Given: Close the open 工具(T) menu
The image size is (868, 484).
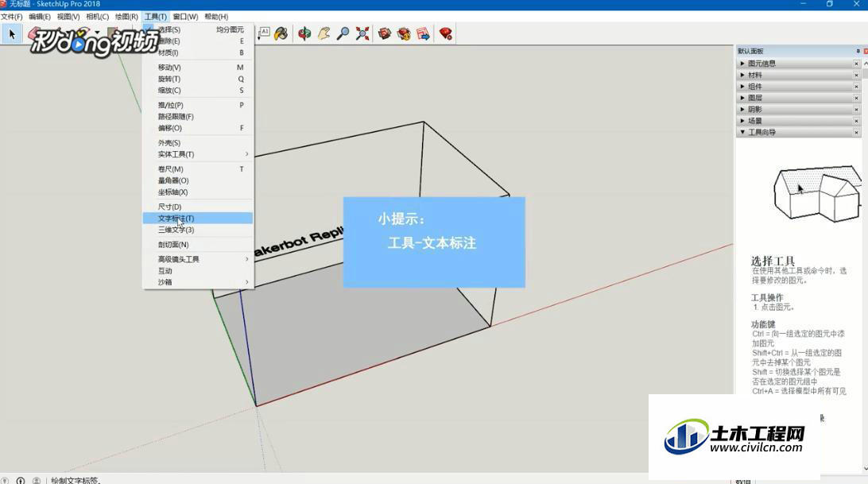Looking at the screenshot, I should click(156, 17).
